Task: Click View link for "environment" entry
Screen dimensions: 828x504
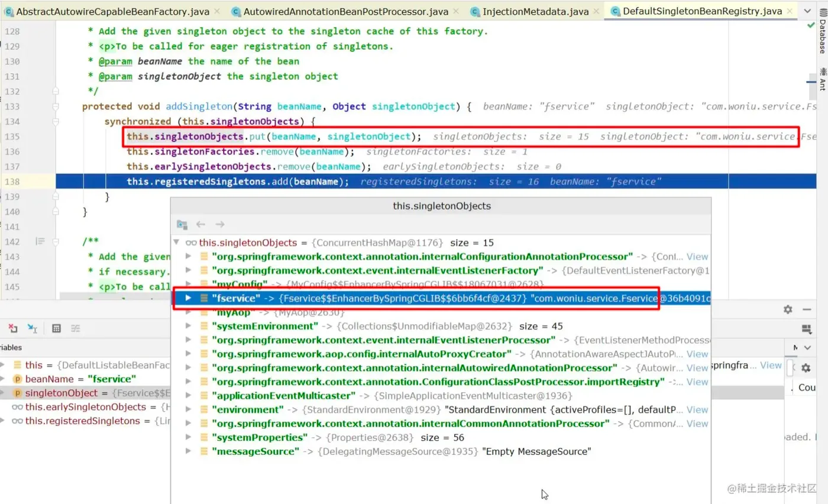Action: pyautogui.click(x=697, y=409)
